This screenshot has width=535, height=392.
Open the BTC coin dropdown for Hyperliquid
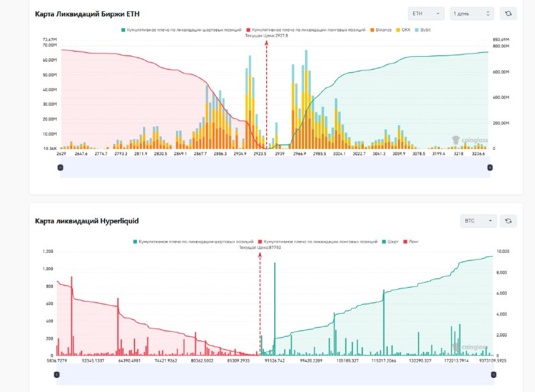[x=479, y=221]
